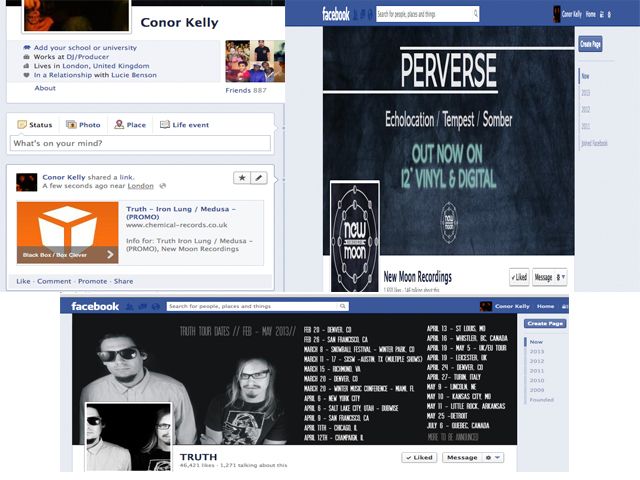Open friend requests icon in New Moon window
Screen dimensions: 640x480
click(355, 15)
